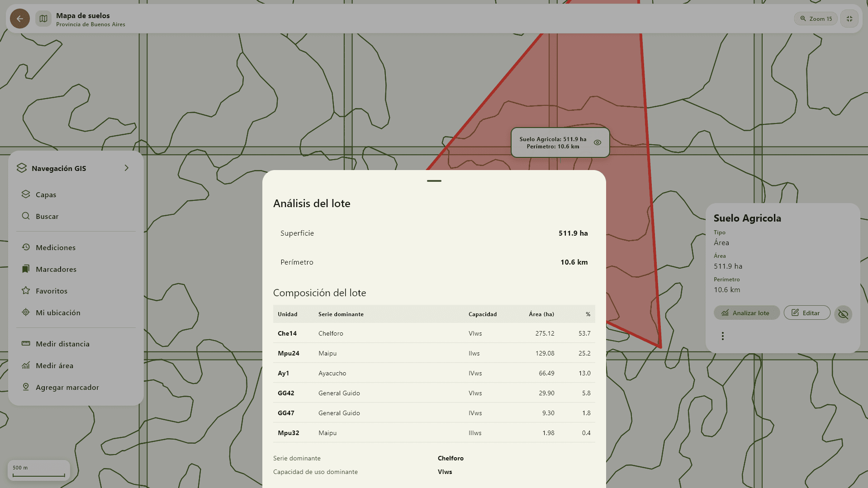Click the Perímetro 10.6 km value in analysis
The width and height of the screenshot is (868, 488).
pyautogui.click(x=574, y=262)
